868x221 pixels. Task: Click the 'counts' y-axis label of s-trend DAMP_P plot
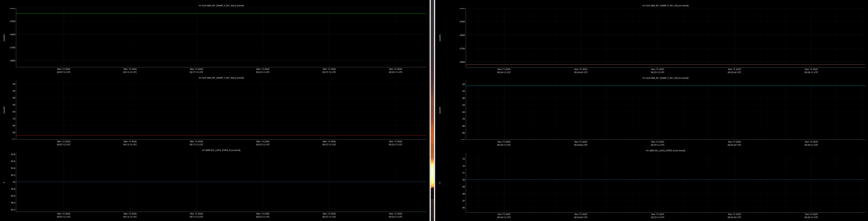(x=4, y=37)
